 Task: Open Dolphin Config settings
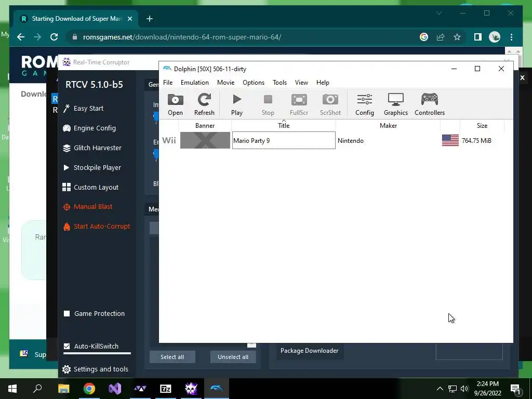364,104
